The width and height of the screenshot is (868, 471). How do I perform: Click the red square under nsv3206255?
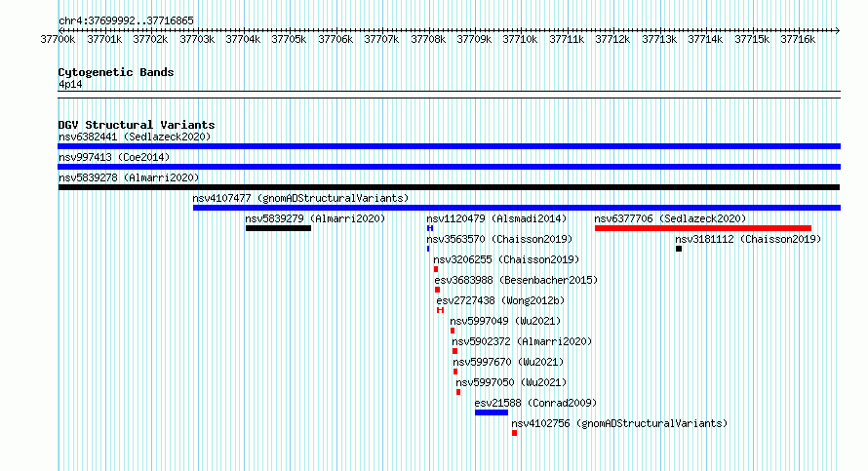point(436,269)
